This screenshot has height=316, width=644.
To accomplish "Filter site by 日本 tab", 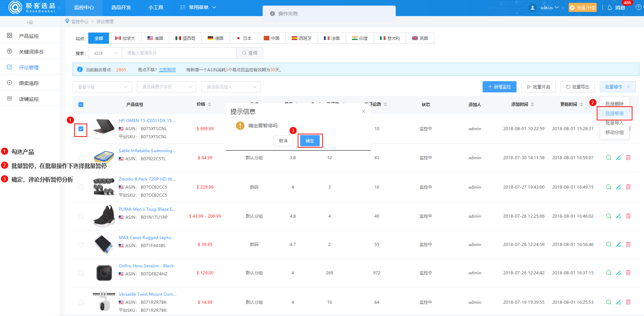I will (244, 38).
